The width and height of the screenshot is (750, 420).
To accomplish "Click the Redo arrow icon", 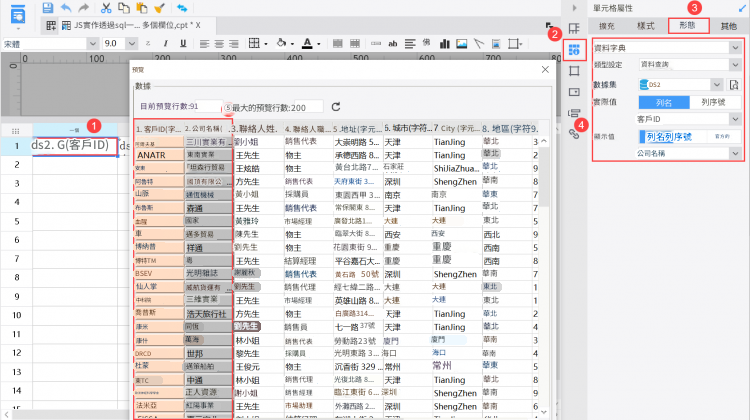I will pyautogui.click(x=84, y=8).
